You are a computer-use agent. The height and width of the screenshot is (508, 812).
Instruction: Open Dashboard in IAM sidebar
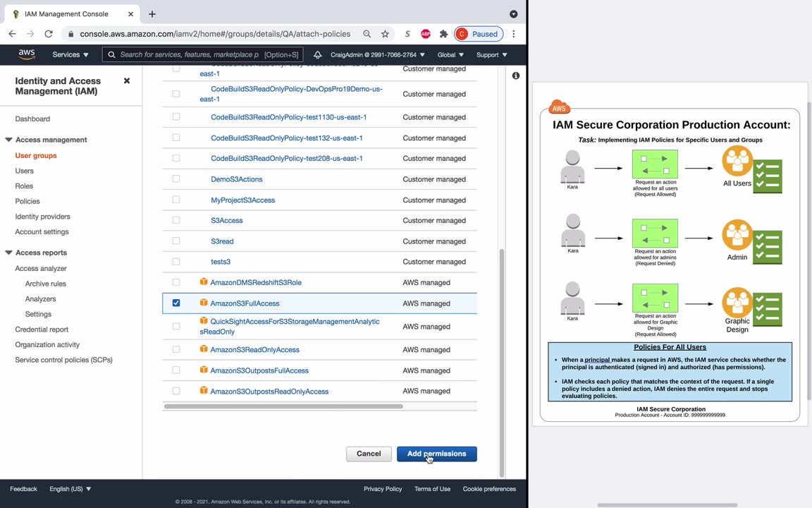(x=32, y=119)
